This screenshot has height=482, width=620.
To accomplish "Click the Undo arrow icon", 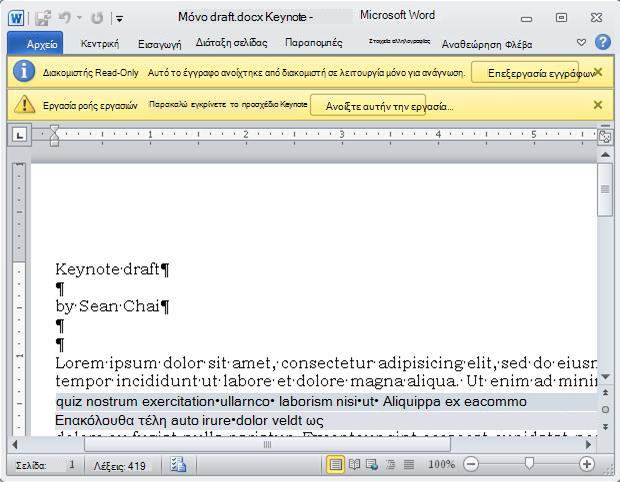I will 64,18.
